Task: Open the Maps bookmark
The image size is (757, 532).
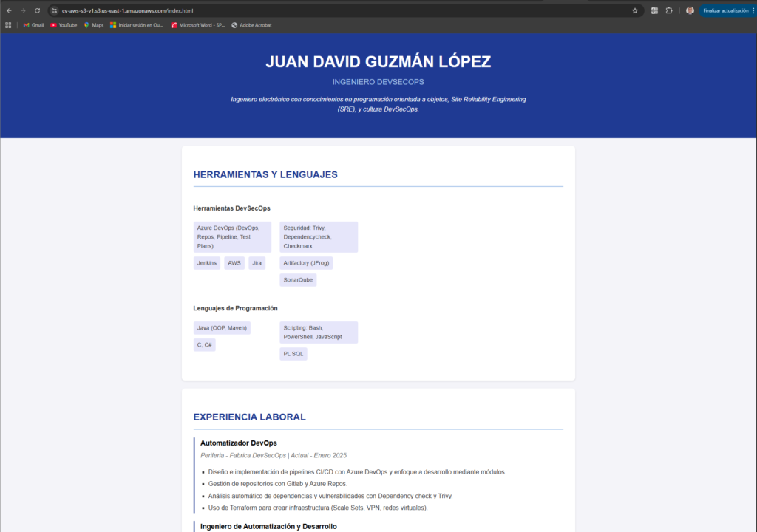Action: [x=93, y=25]
